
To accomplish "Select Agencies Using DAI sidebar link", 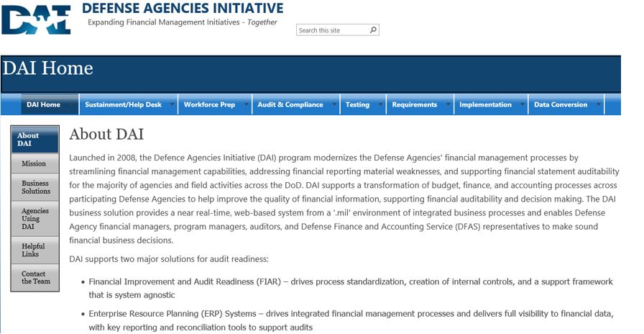I will tap(34, 218).
